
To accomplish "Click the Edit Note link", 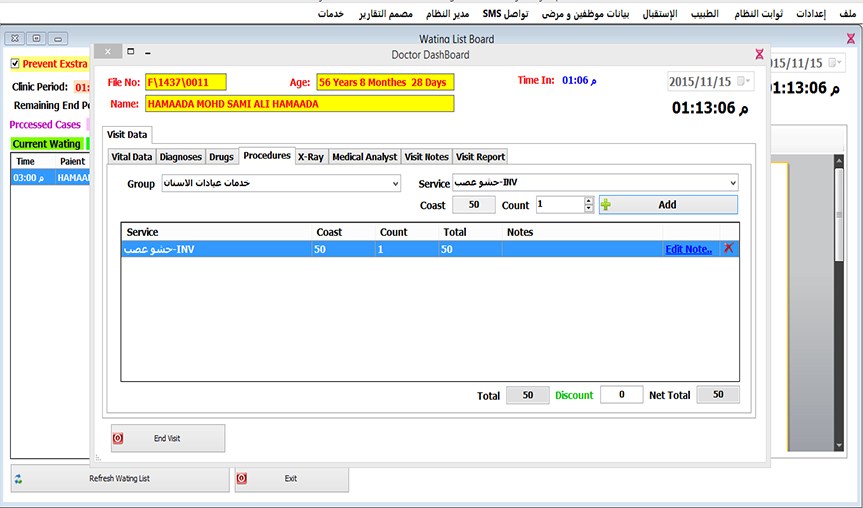I will pos(688,249).
